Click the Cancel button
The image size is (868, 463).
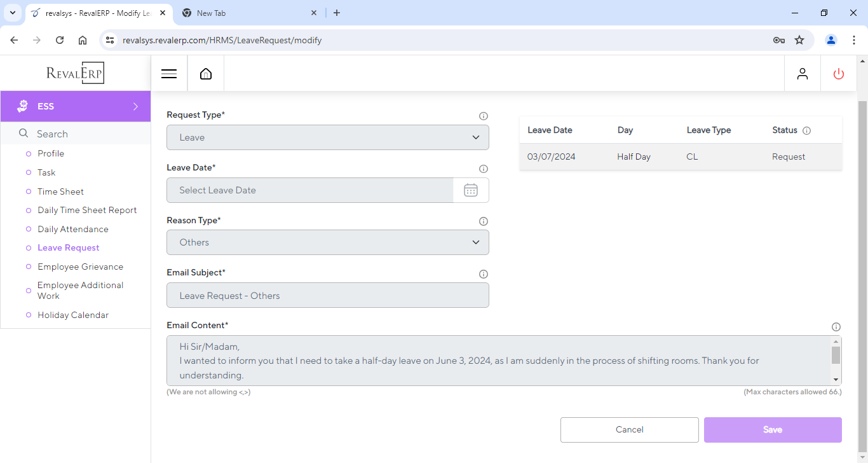629,430
